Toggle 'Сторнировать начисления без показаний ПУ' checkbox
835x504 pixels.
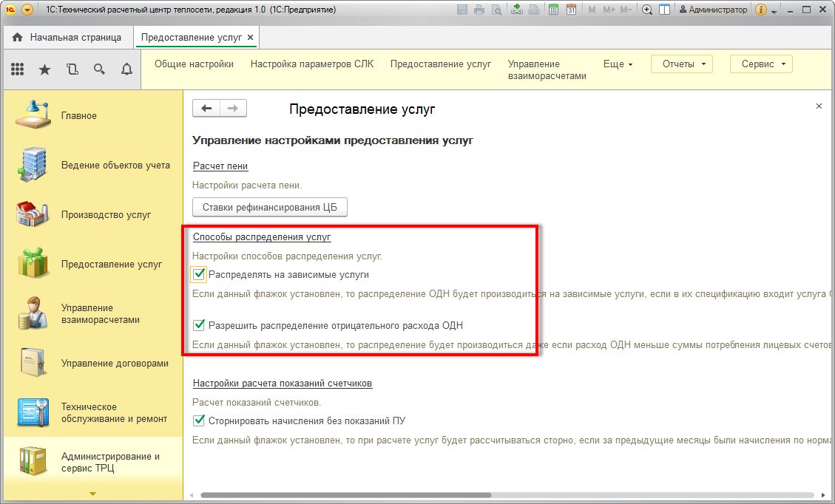198,421
